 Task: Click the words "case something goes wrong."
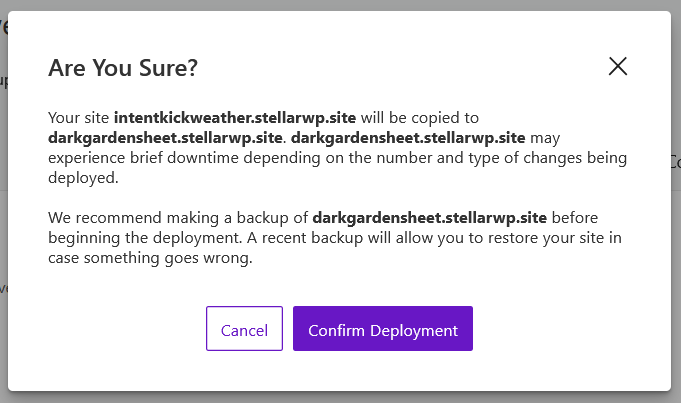(150, 256)
